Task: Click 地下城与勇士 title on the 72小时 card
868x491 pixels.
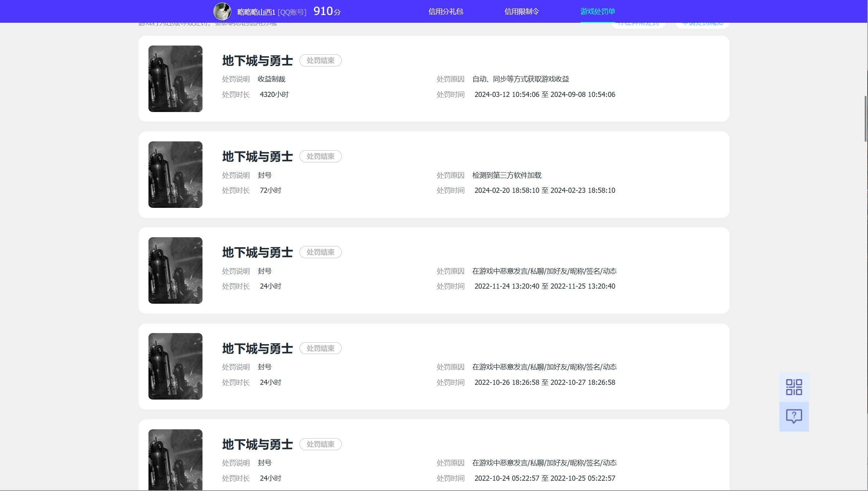Action: (257, 156)
